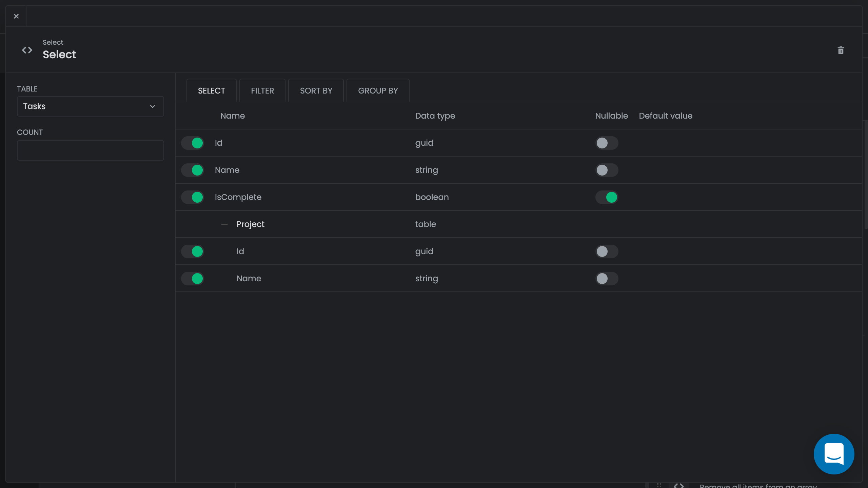
Task: Click the code brackets icon beside Select title
Action: click(27, 50)
